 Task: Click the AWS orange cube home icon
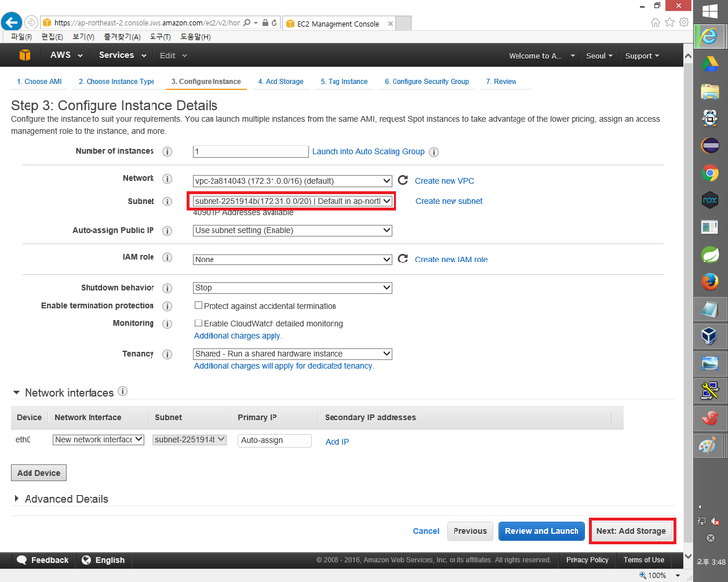tap(22, 56)
